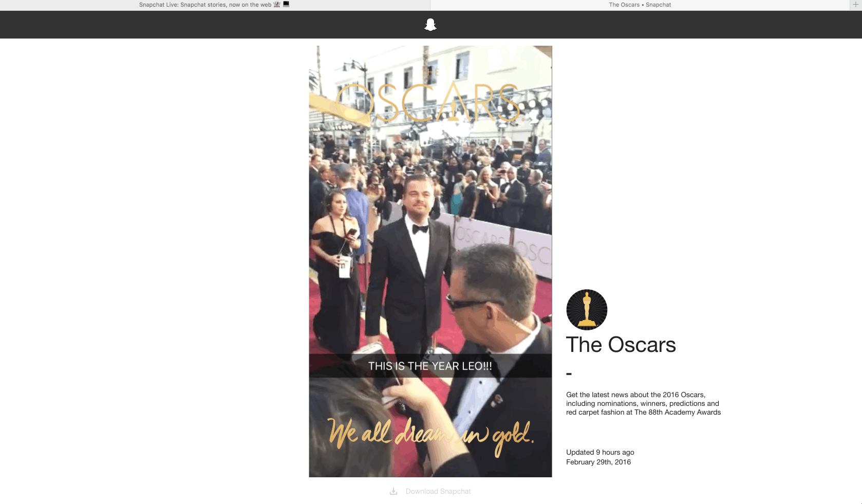This screenshot has height=504, width=862.
Task: Click the 'Updated 9 hours ago' text
Action: click(600, 452)
